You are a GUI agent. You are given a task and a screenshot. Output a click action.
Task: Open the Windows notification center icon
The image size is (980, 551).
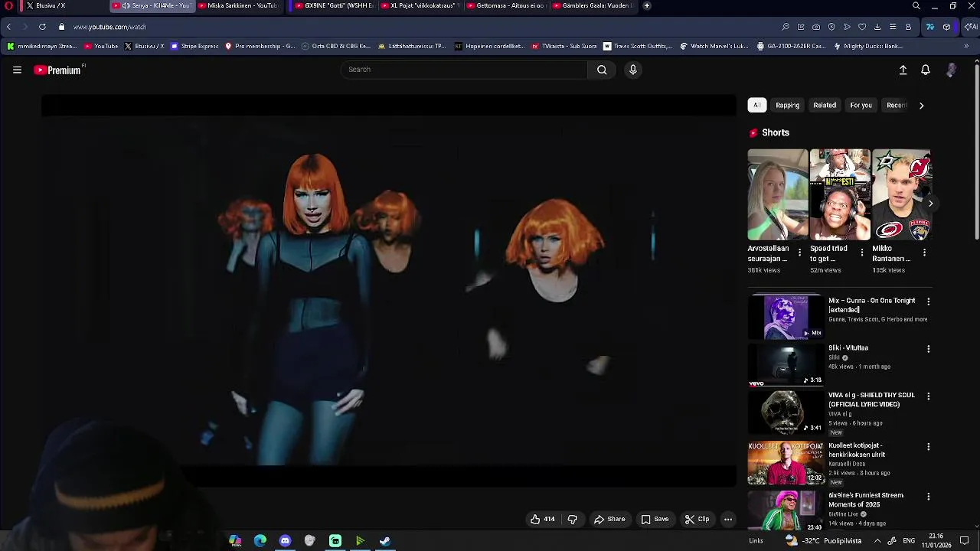(x=964, y=541)
